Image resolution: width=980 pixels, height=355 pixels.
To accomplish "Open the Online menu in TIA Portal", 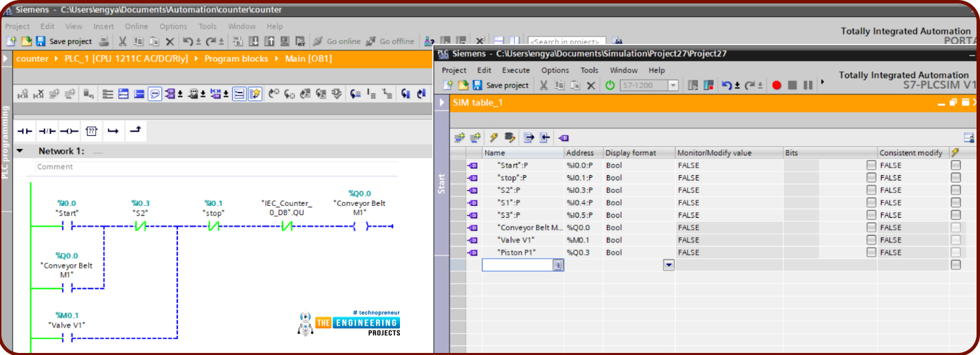I will [136, 26].
